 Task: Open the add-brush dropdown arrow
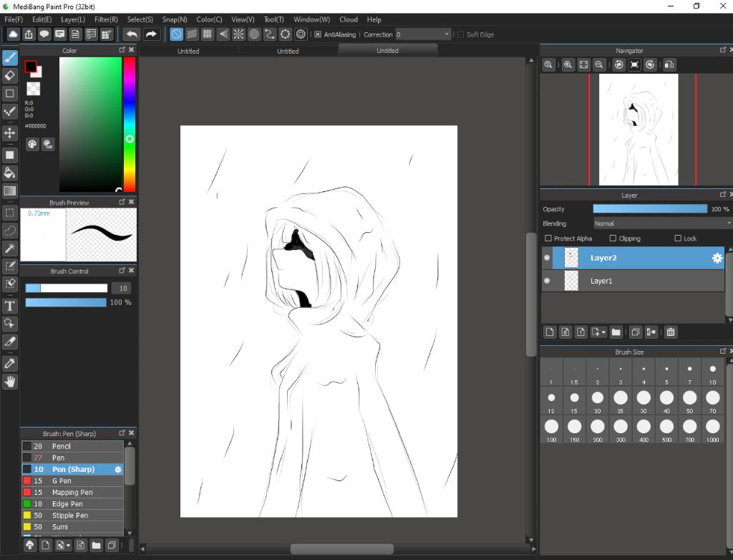(x=68, y=545)
